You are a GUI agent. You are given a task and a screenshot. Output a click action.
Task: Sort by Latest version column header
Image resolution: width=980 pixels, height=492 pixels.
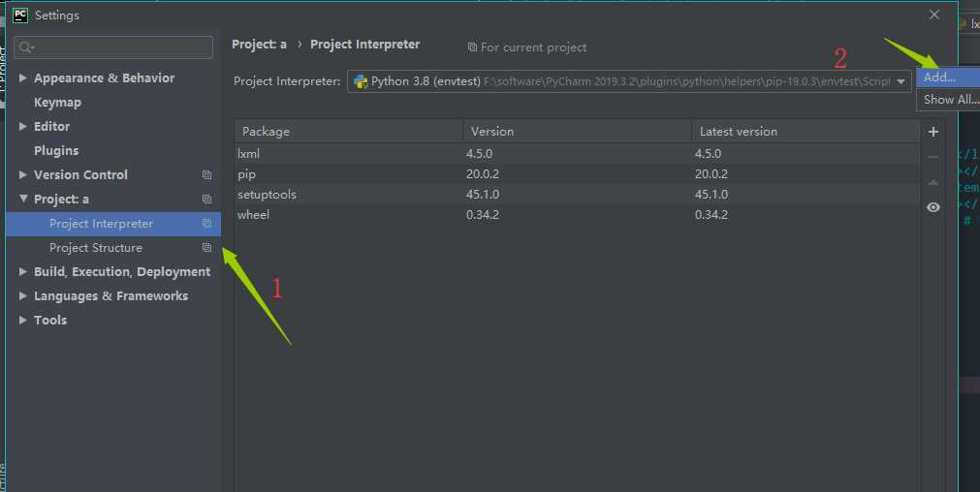click(x=806, y=132)
